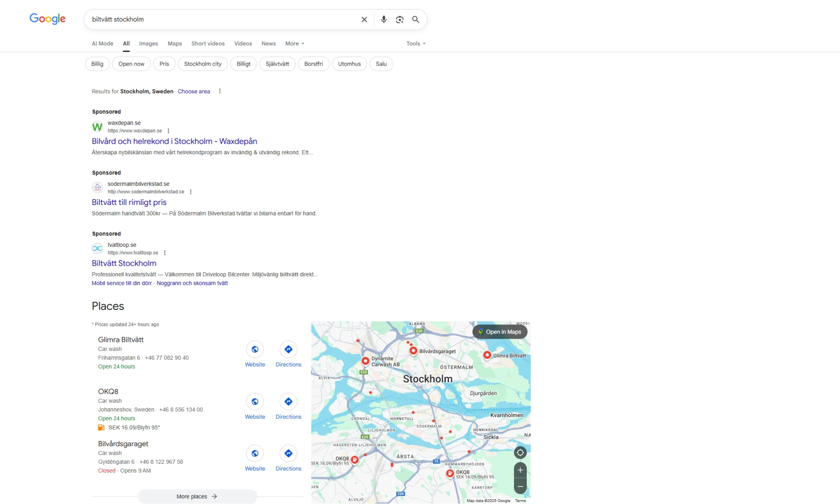This screenshot has width=840, height=504.
Task: Switch to Maps tab
Action: pos(175,44)
